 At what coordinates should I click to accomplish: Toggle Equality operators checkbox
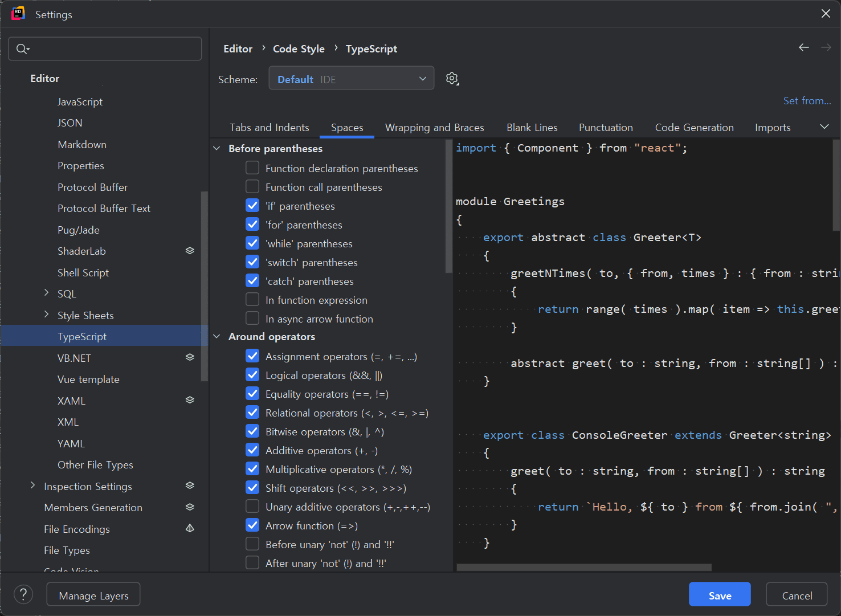click(x=252, y=394)
